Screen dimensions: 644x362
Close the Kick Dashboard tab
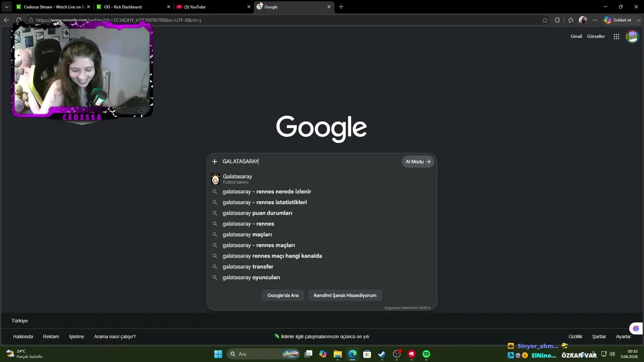click(169, 7)
